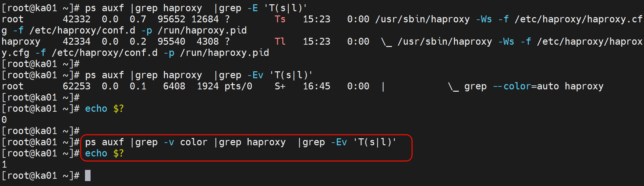Click the echo $? command that printed 0
The width and height of the screenshot is (644, 186).
tap(104, 108)
